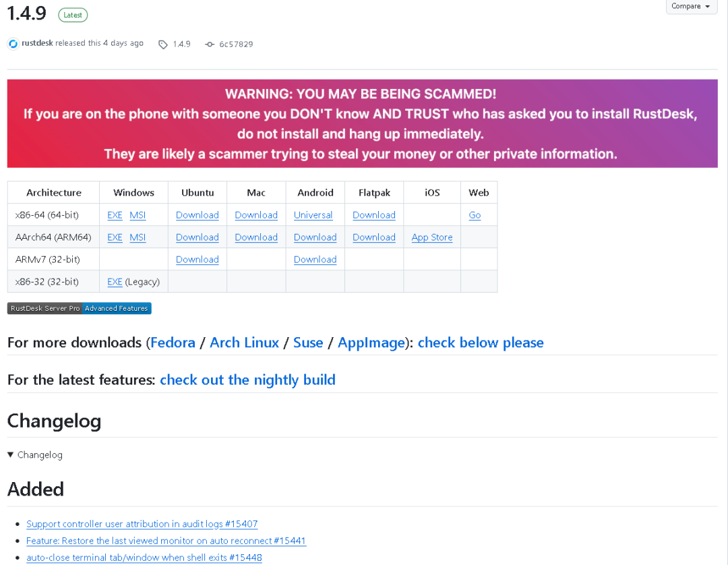Open the rustdesk author link
The height and width of the screenshot is (565, 728).
(x=37, y=43)
